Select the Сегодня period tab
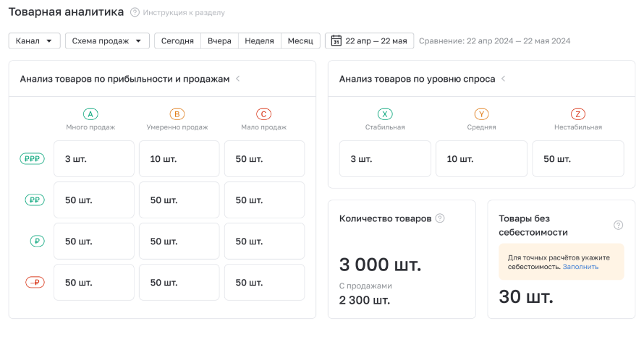644x342 pixels. pyautogui.click(x=177, y=41)
